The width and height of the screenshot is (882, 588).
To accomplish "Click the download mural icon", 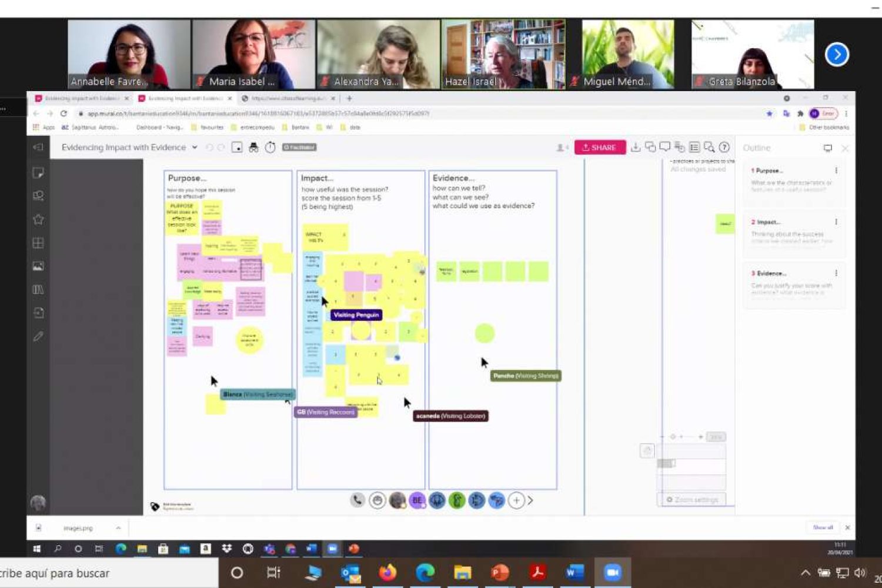I will click(636, 148).
